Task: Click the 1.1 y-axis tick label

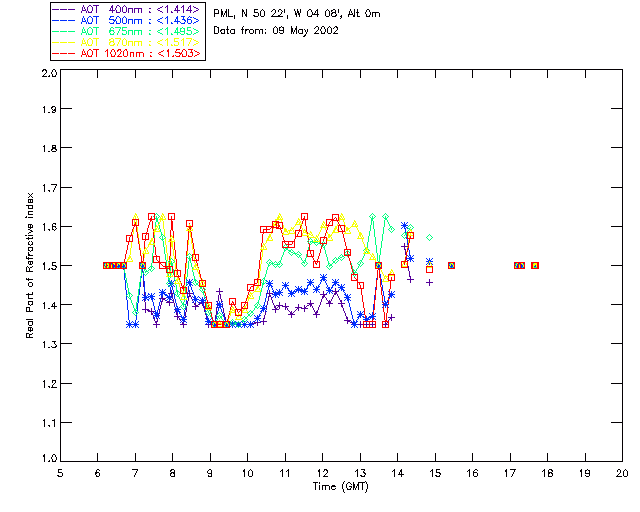Action: (x=49, y=423)
